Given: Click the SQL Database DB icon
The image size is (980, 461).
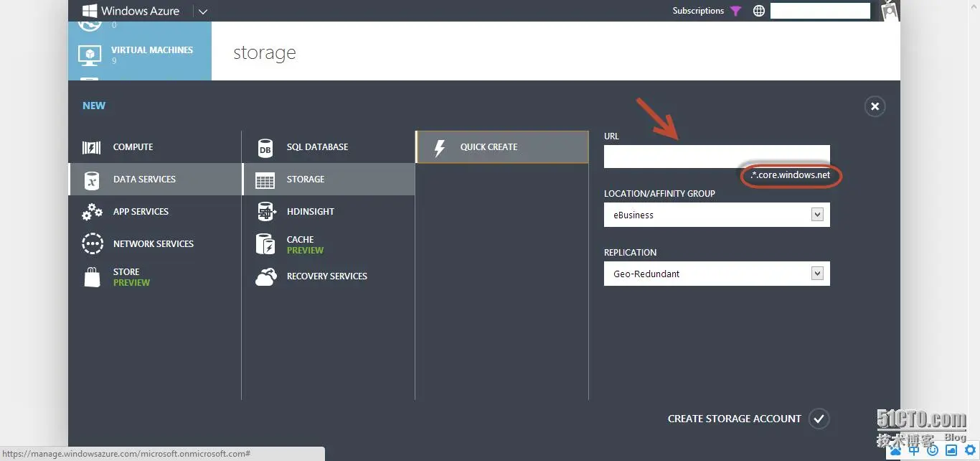Looking at the screenshot, I should (265, 148).
